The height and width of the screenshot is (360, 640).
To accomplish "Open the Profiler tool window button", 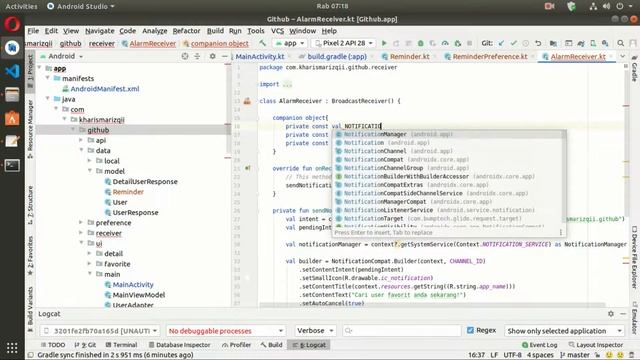I will (x=236, y=345).
